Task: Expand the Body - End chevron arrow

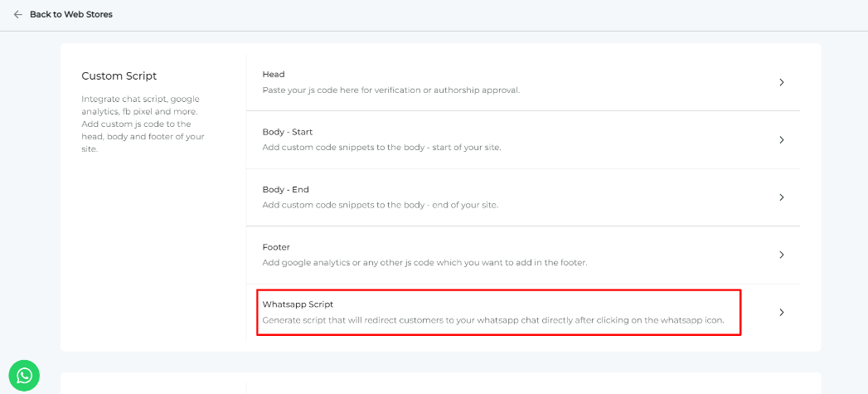Action: coord(781,197)
